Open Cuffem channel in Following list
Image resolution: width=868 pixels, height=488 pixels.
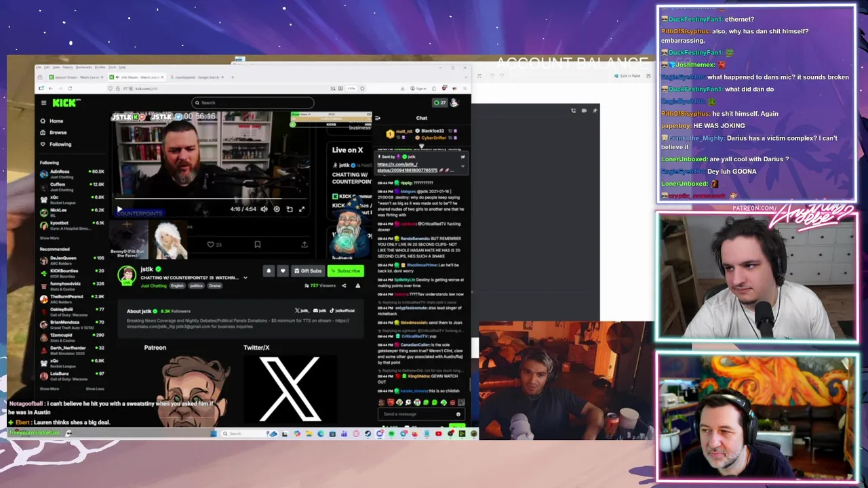tap(73, 186)
